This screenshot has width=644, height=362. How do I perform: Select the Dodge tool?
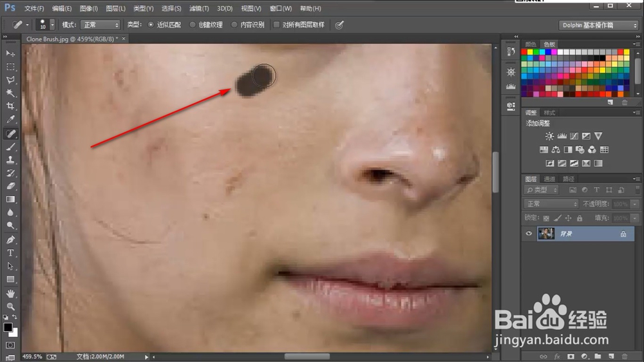tap(11, 225)
